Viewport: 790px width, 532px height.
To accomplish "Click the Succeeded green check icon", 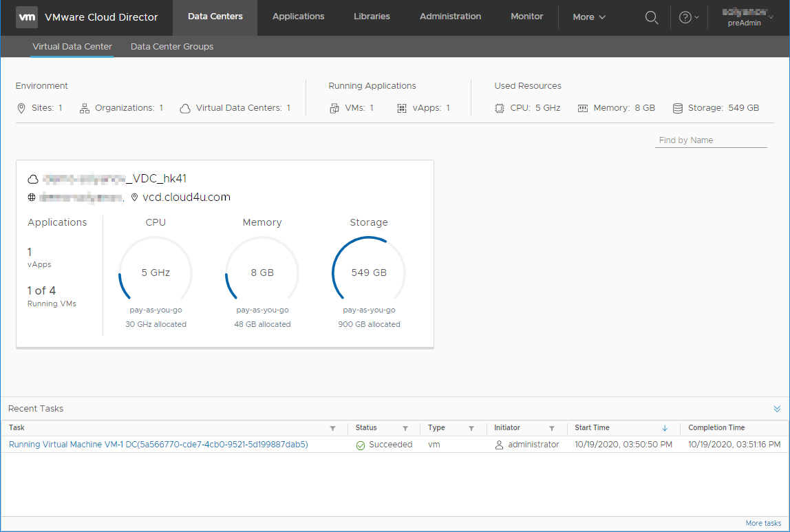I will (360, 445).
